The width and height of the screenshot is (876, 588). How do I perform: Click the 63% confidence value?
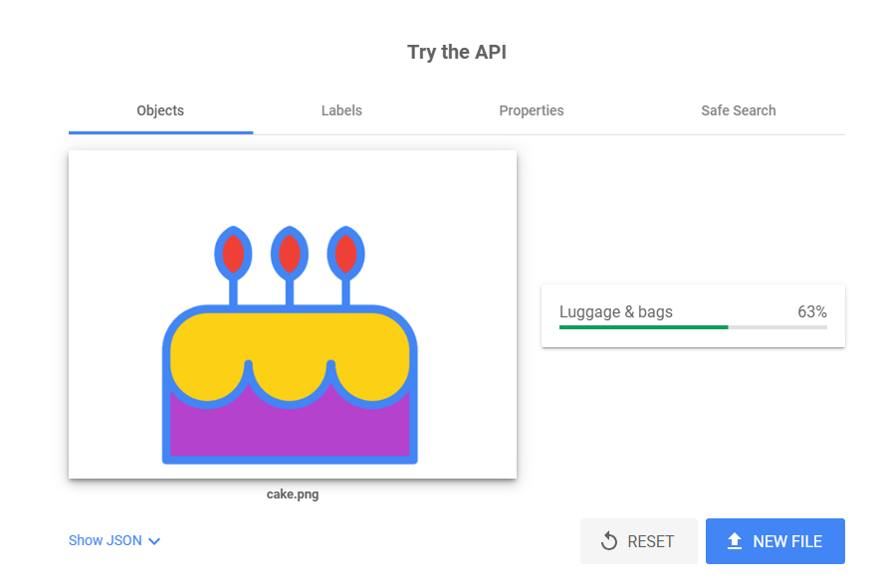coord(811,311)
